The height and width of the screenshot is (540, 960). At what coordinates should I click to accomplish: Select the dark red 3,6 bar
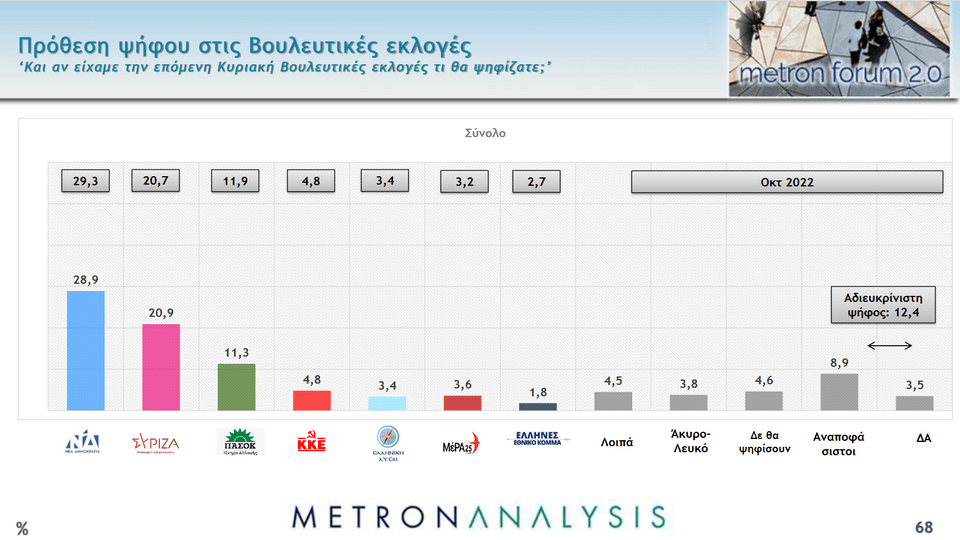(x=462, y=403)
